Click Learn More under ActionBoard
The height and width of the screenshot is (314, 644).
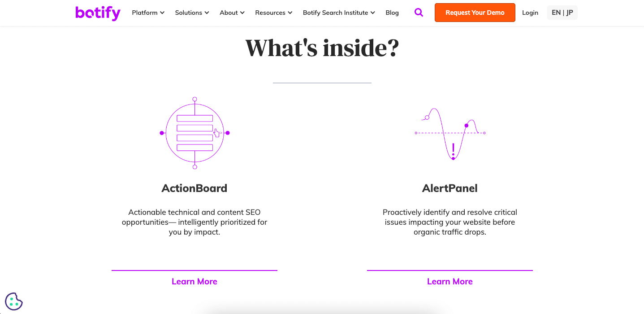pos(194,281)
